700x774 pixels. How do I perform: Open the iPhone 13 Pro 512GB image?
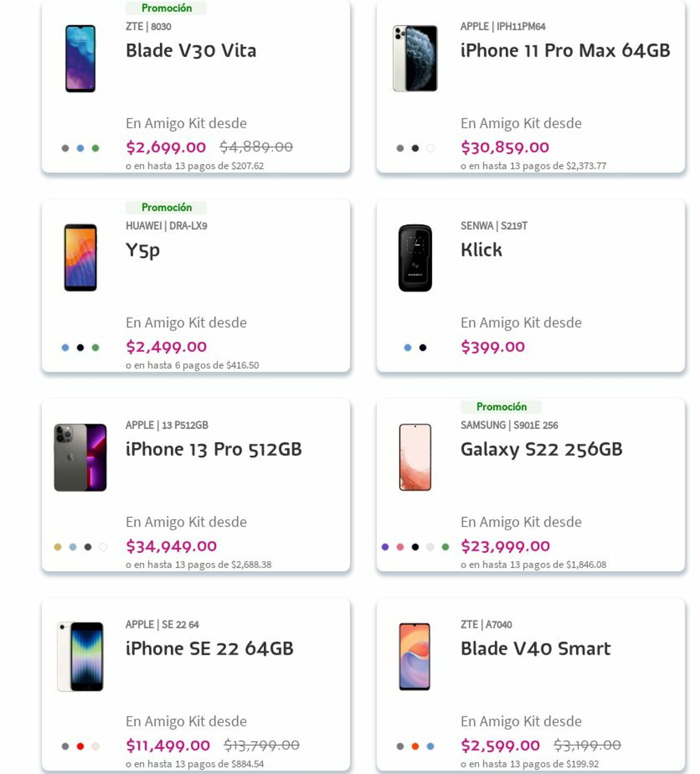click(x=80, y=458)
